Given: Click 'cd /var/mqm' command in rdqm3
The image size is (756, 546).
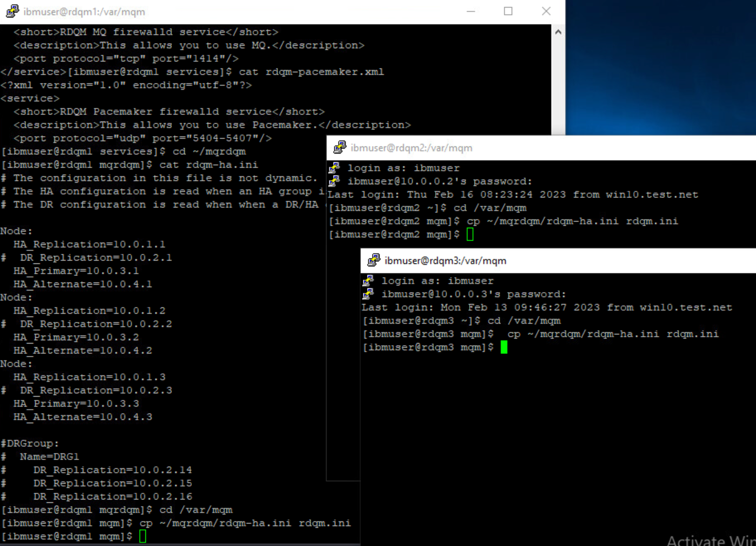Looking at the screenshot, I should click(x=524, y=321).
